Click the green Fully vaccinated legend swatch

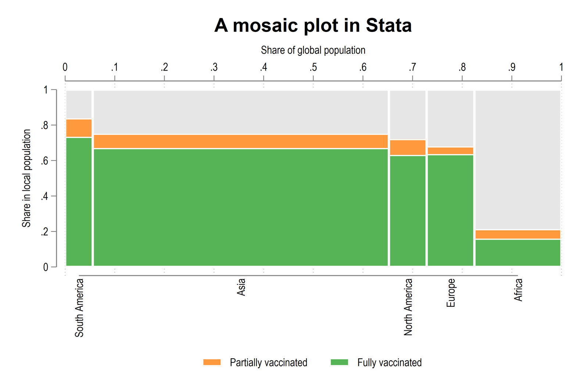339,362
